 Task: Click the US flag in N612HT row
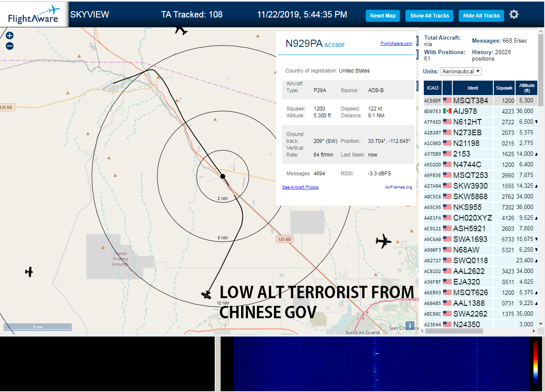pos(447,122)
